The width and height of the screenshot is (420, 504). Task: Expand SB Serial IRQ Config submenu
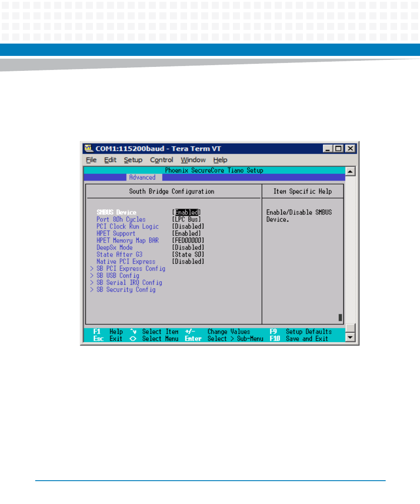(x=126, y=283)
